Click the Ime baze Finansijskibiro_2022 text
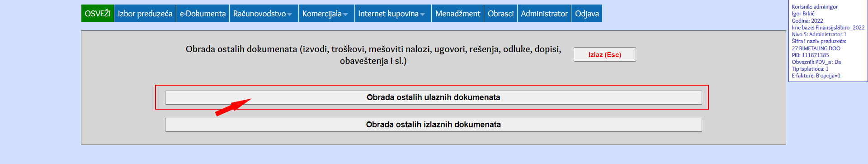Image resolution: width=868 pixels, height=164 pixels. click(828, 28)
